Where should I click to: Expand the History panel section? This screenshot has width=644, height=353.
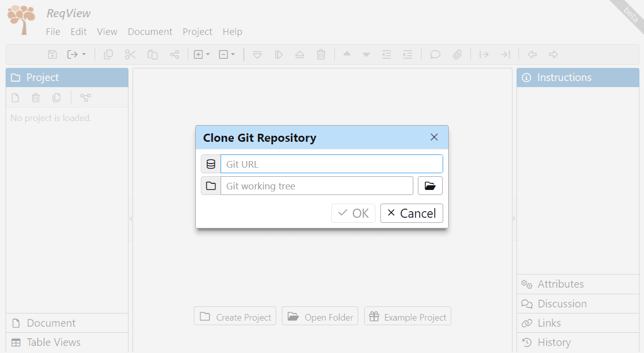point(578,342)
